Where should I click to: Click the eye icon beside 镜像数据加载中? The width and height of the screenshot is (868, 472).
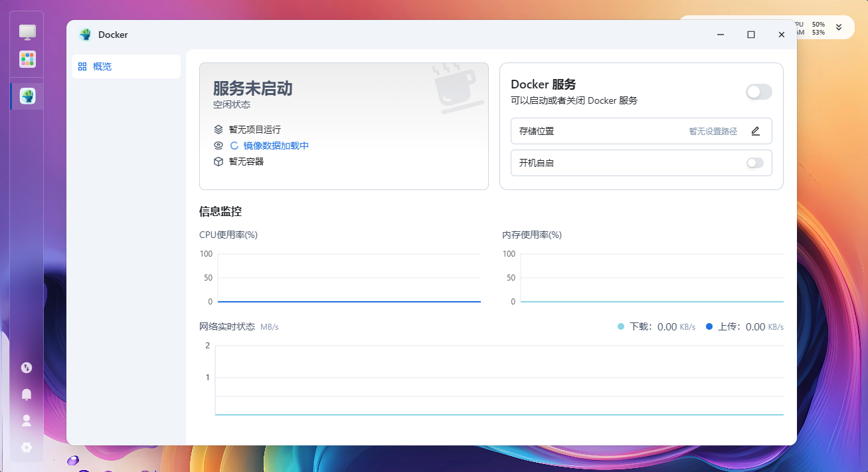coord(218,146)
